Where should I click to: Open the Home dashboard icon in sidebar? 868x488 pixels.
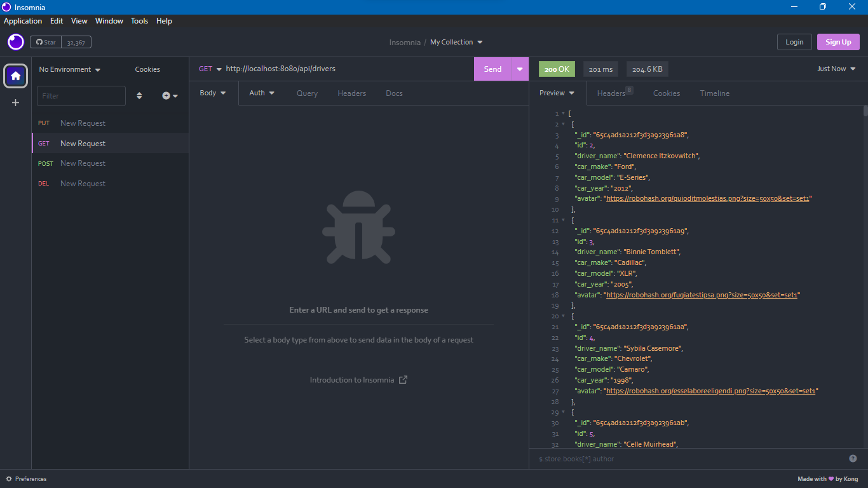pyautogui.click(x=16, y=76)
